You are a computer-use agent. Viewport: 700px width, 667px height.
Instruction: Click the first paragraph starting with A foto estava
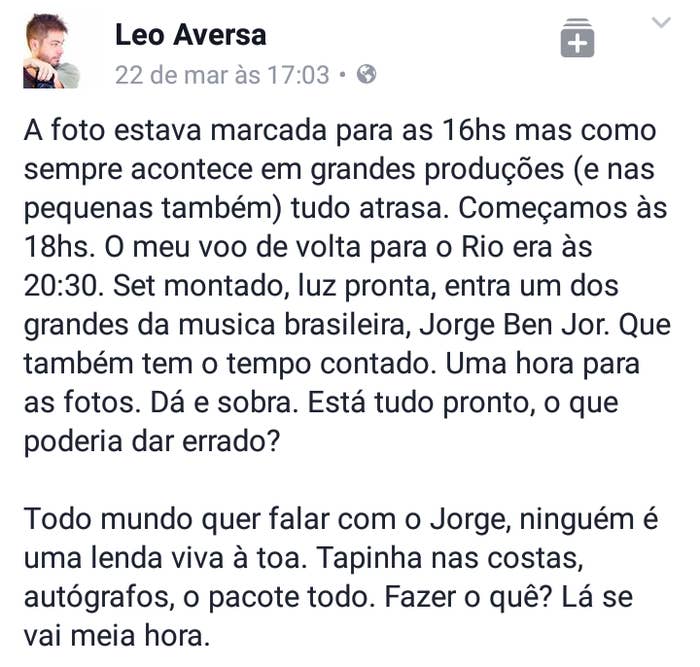tap(347, 286)
